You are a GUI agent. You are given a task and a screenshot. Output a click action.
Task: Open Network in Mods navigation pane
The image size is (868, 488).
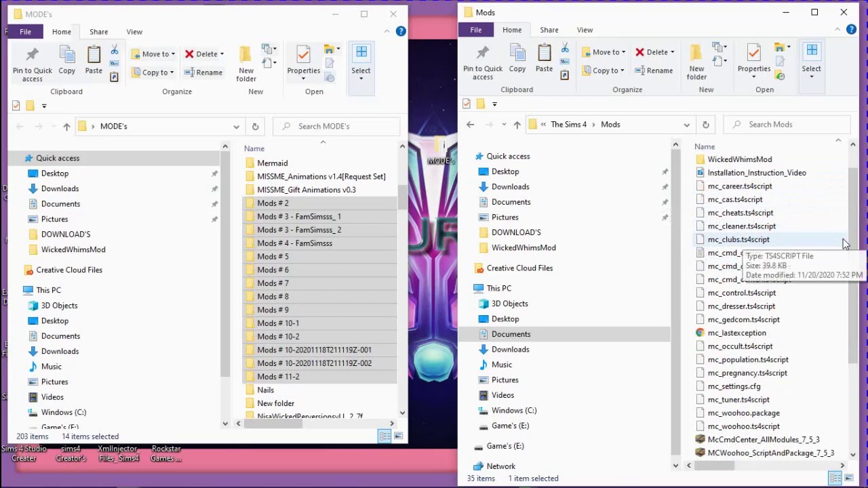click(501, 466)
